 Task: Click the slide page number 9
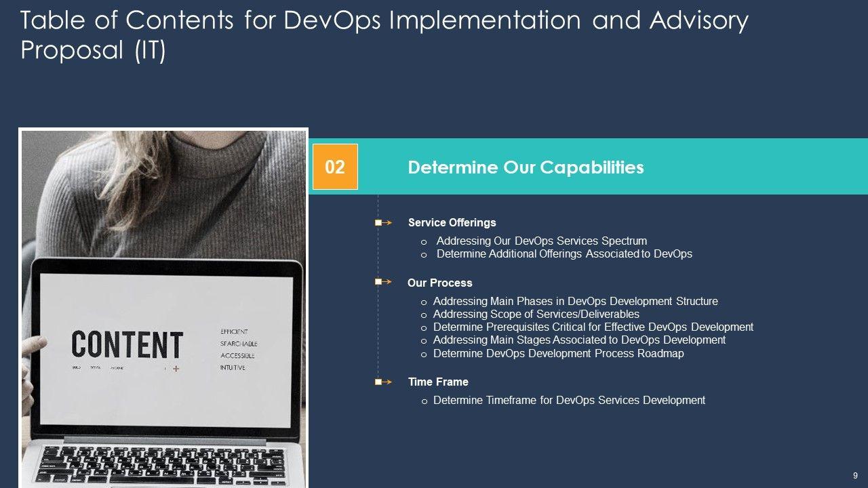(855, 474)
